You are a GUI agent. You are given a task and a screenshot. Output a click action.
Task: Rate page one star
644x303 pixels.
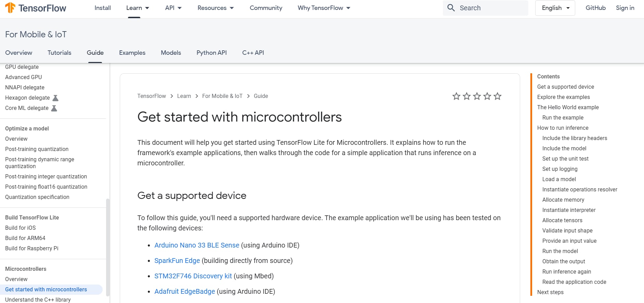[x=456, y=96]
